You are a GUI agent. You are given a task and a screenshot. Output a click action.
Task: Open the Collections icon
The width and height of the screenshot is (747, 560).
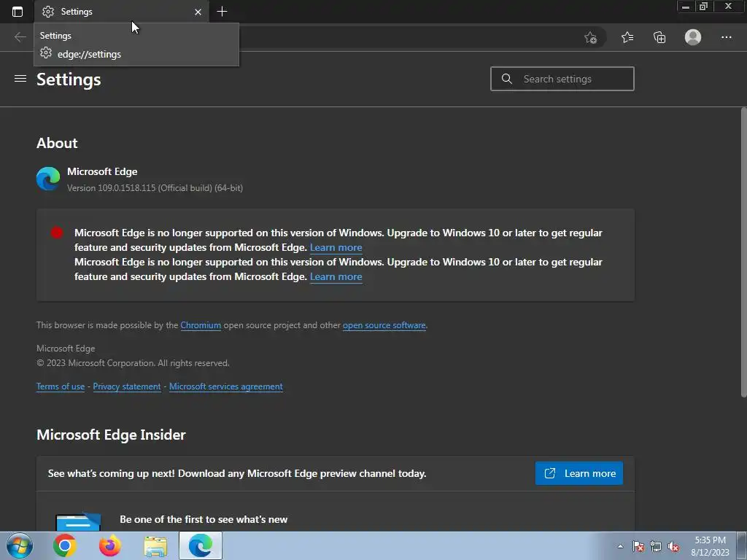point(659,37)
